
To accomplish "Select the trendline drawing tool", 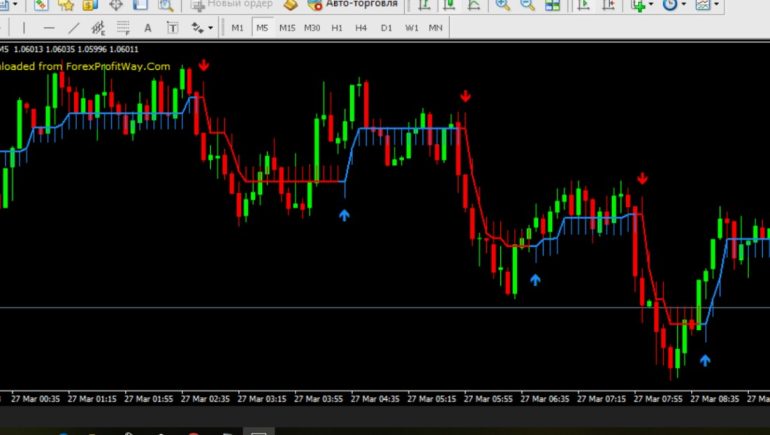I will [x=72, y=28].
